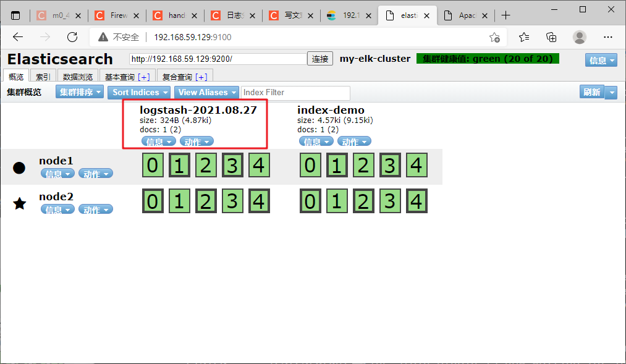Select index-demo shard 3 on node2

[390, 201]
